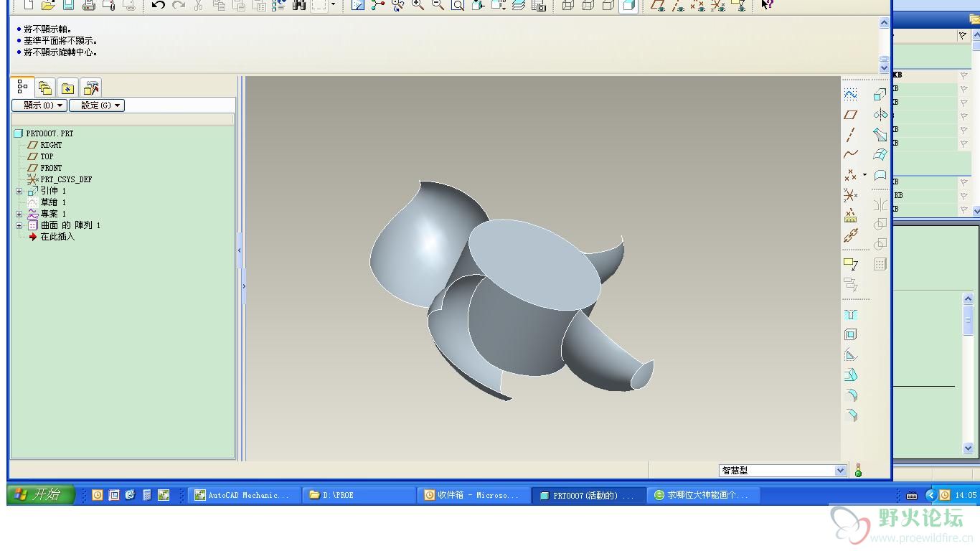Select the Boundary Blend tool
980x551 pixels.
point(880,154)
